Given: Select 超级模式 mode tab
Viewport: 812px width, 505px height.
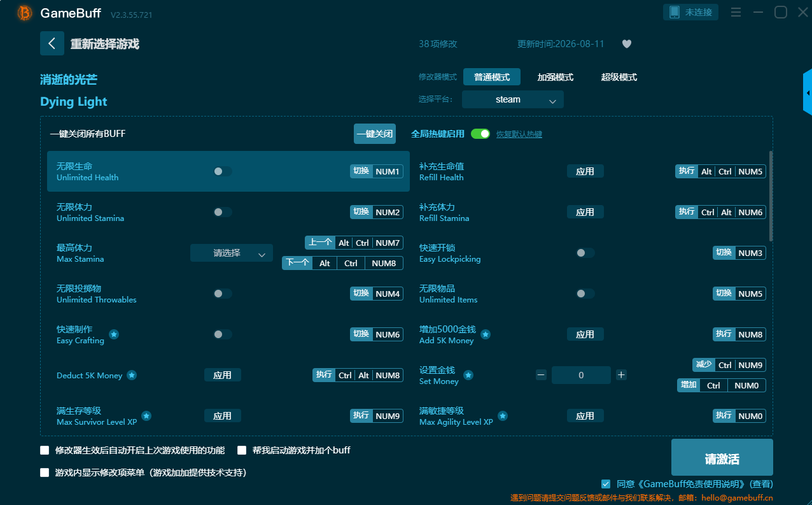Looking at the screenshot, I should coord(619,77).
